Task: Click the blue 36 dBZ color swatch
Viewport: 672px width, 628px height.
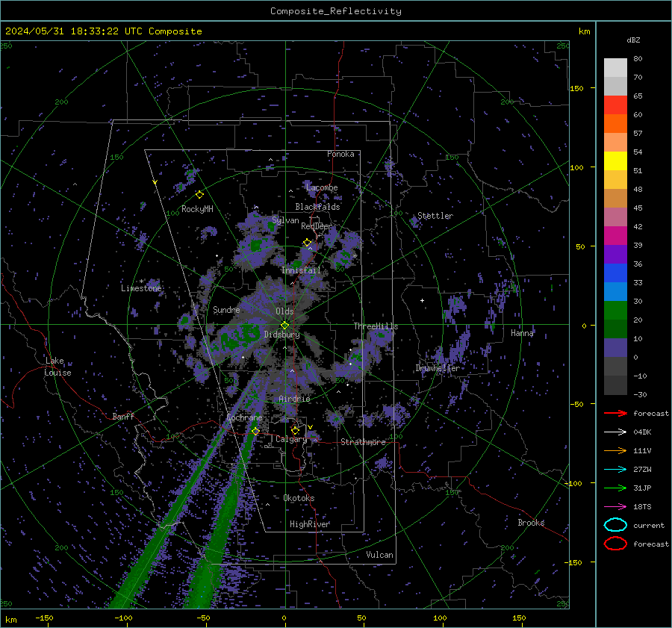Action: tap(615, 273)
